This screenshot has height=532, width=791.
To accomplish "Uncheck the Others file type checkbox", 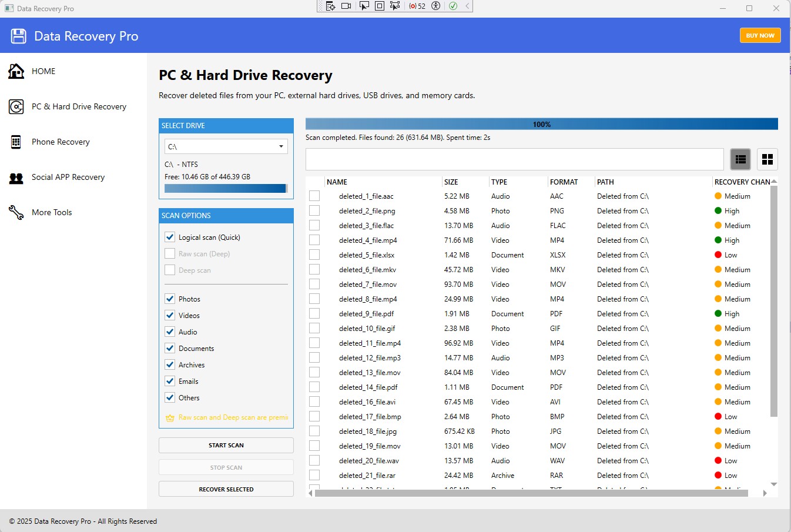I will coord(170,397).
